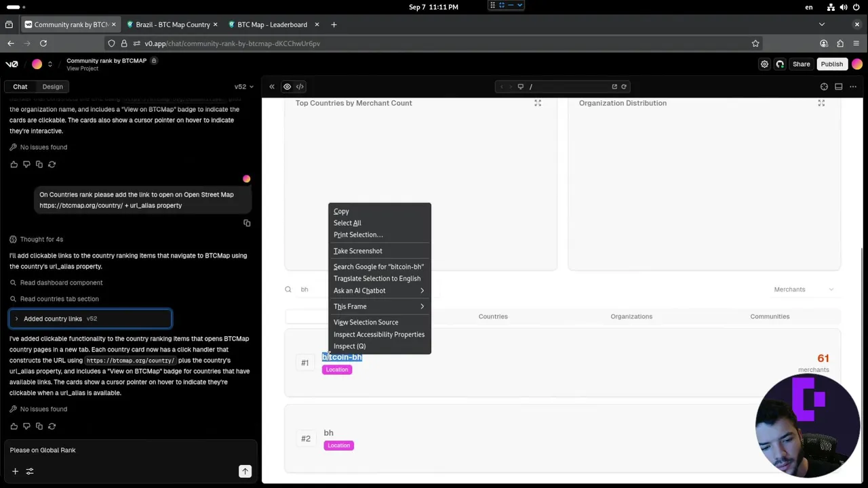This screenshot has height=488, width=868.
Task: Switch to 'Brazil - BTC Map Country' browser tab
Action: tap(173, 24)
